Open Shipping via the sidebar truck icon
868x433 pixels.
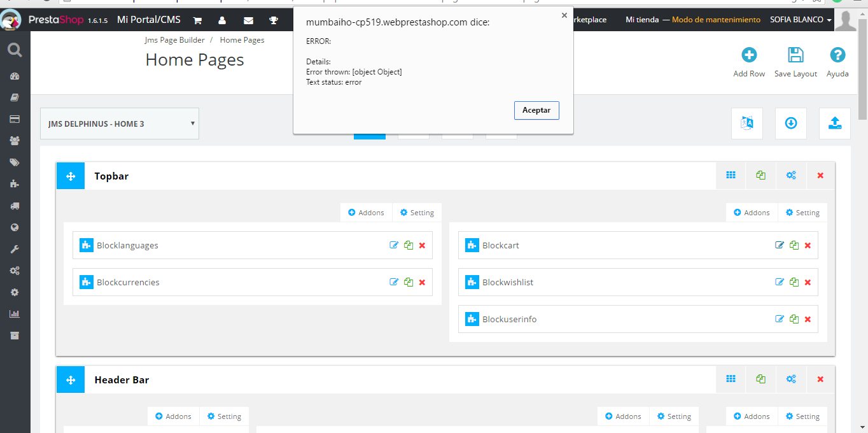(x=15, y=206)
